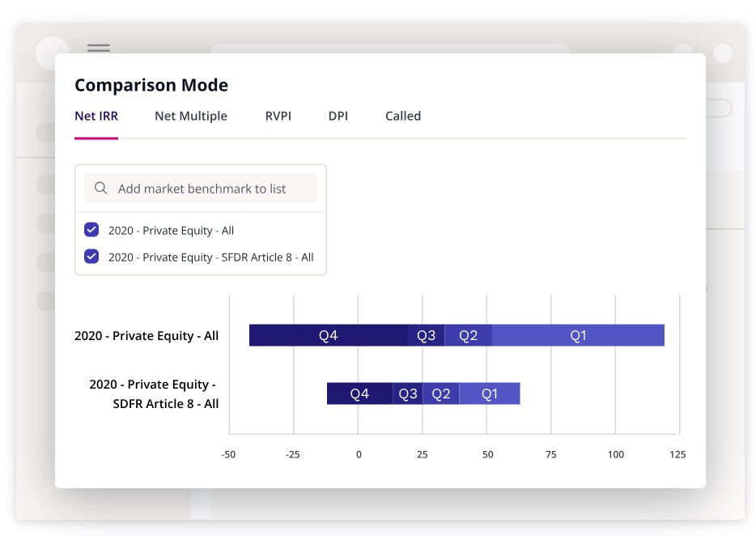Select Q1 segment of SFDR Article 8 bar
The height and width of the screenshot is (536, 756).
(490, 393)
